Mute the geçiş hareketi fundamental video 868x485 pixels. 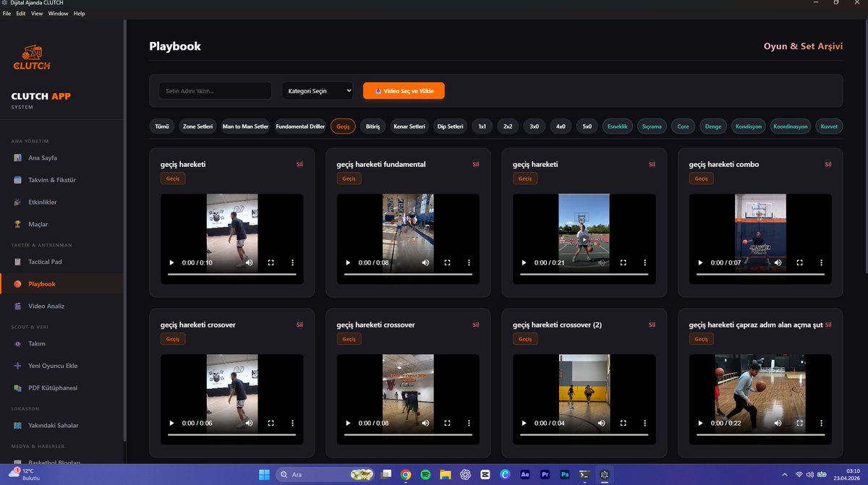[x=425, y=263]
